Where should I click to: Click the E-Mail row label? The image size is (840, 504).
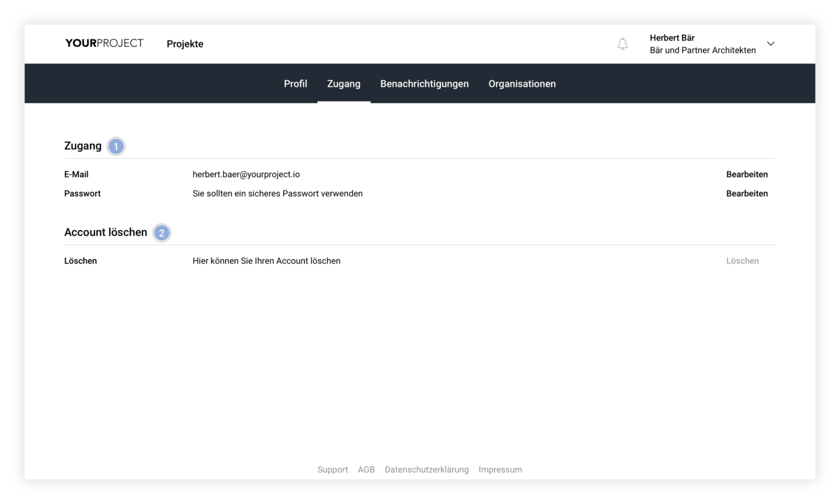(76, 174)
